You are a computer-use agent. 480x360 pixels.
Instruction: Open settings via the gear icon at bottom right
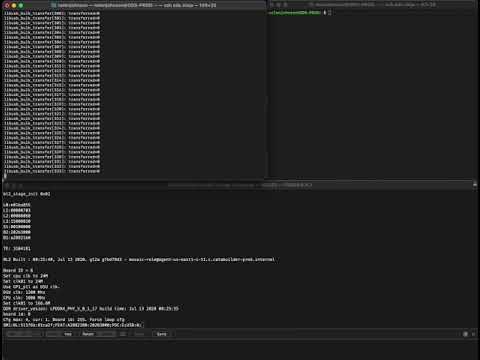pos(465,334)
